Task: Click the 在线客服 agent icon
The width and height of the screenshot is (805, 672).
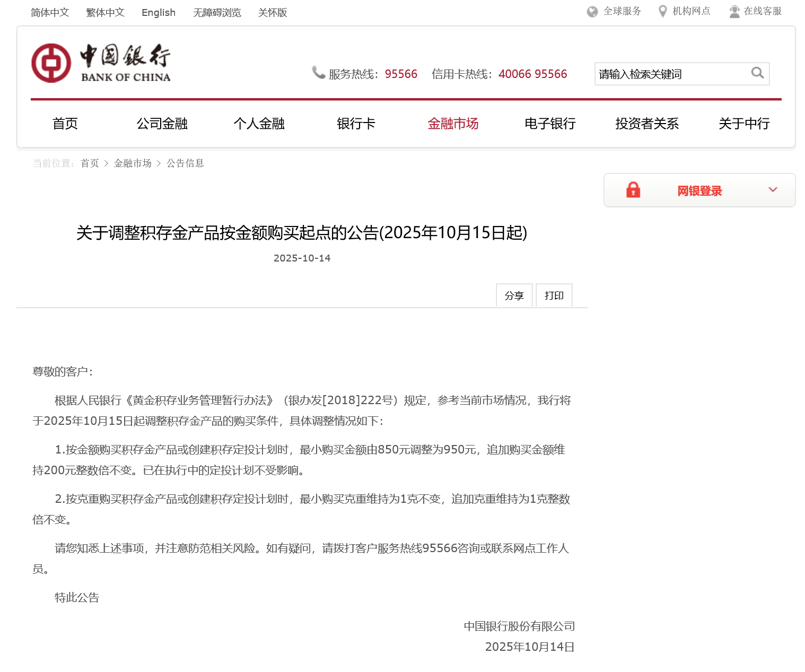Action: pyautogui.click(x=734, y=12)
